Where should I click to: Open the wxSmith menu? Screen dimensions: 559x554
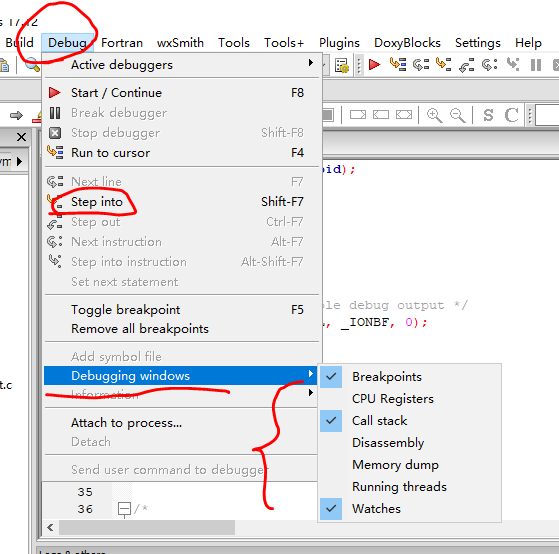(180, 43)
